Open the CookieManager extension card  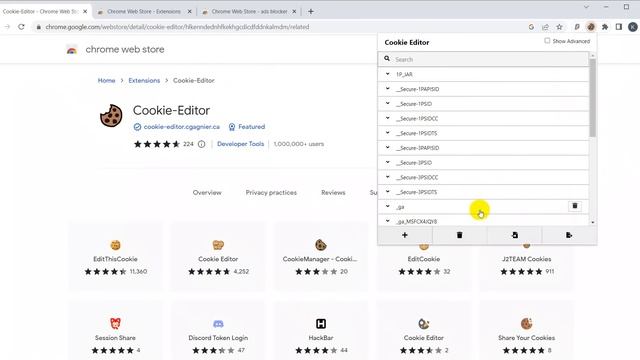pos(321,256)
